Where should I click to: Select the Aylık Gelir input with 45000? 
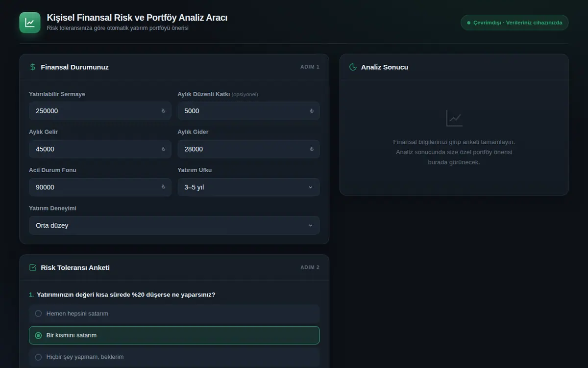(100, 149)
